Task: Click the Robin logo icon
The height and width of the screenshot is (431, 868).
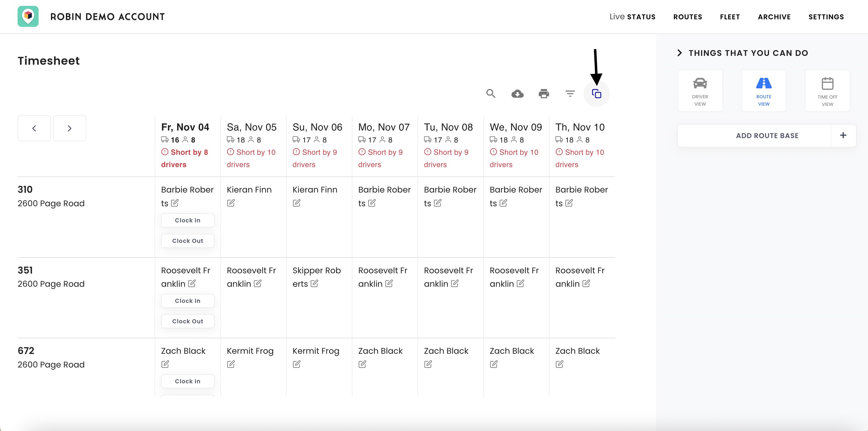Action: (28, 16)
